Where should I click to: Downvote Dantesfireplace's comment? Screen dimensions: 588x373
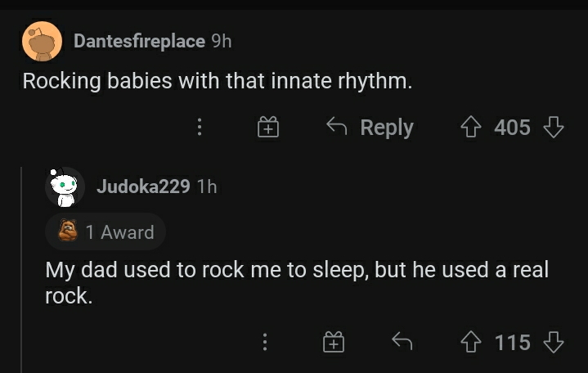pyautogui.click(x=554, y=128)
